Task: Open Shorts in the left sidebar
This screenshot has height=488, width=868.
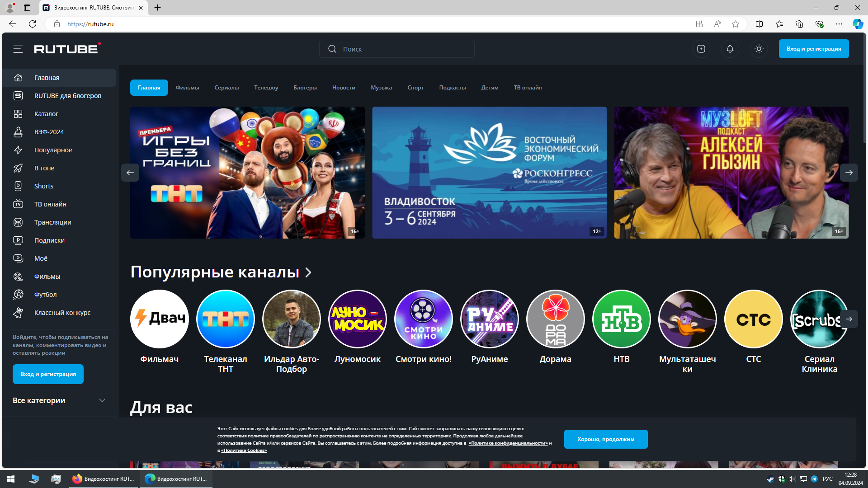Action: pos(44,186)
